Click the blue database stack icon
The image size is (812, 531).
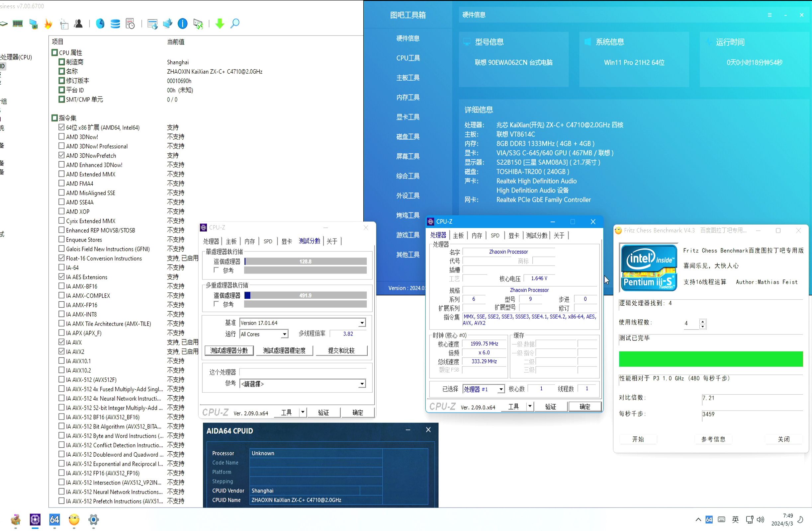(x=115, y=24)
